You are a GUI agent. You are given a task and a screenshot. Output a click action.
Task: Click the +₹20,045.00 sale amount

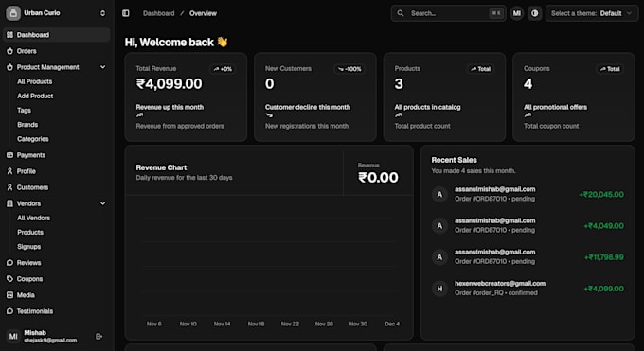[x=601, y=195]
